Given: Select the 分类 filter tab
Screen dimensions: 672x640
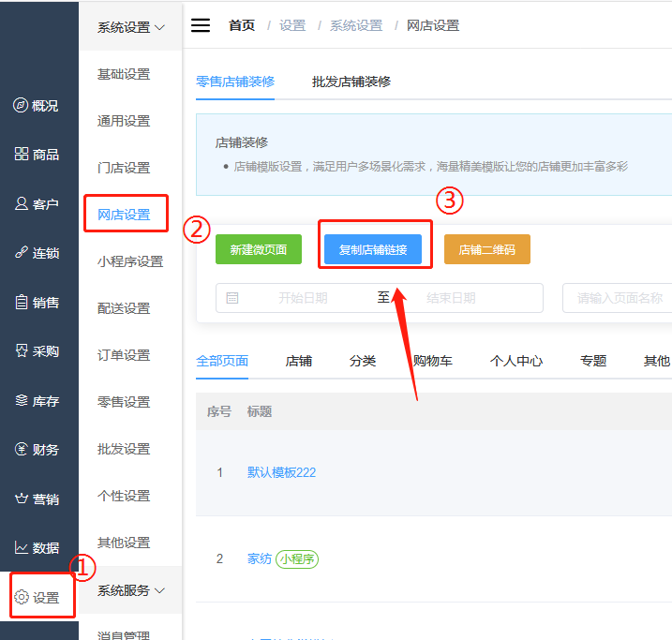Looking at the screenshot, I should [363, 361].
